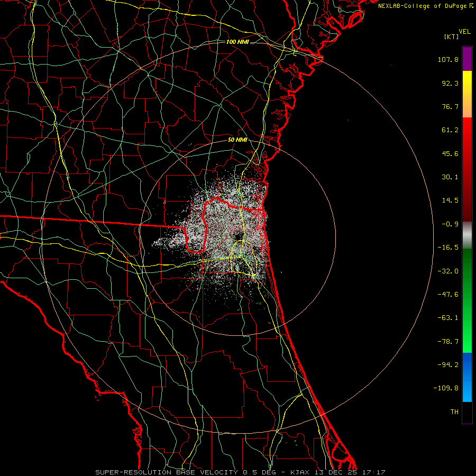Click the -63.1 velocity scale value
Image resolution: width=476 pixels, height=476 pixels.
point(448,318)
